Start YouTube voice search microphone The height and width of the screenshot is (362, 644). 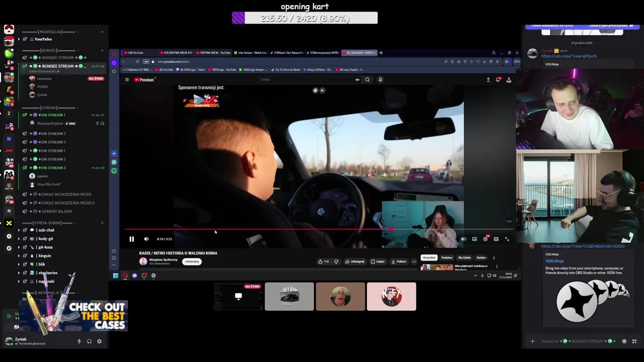[x=380, y=79]
